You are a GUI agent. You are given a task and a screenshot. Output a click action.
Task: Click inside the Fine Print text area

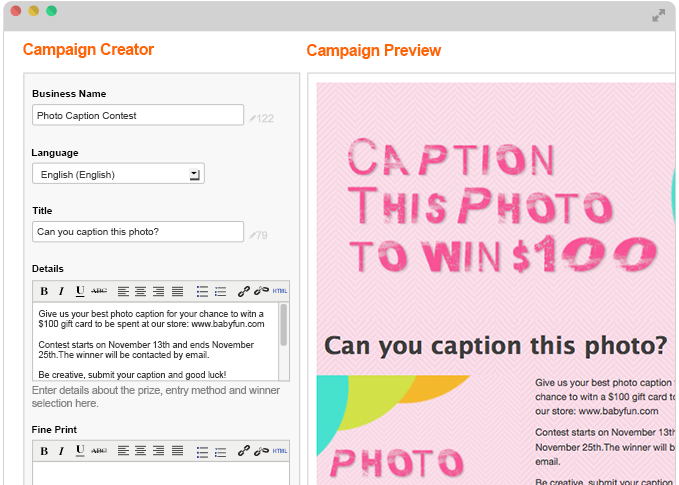pos(161,473)
